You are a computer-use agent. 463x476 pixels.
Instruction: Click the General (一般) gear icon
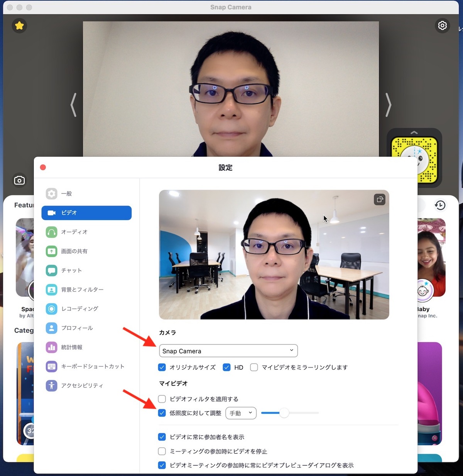51,193
